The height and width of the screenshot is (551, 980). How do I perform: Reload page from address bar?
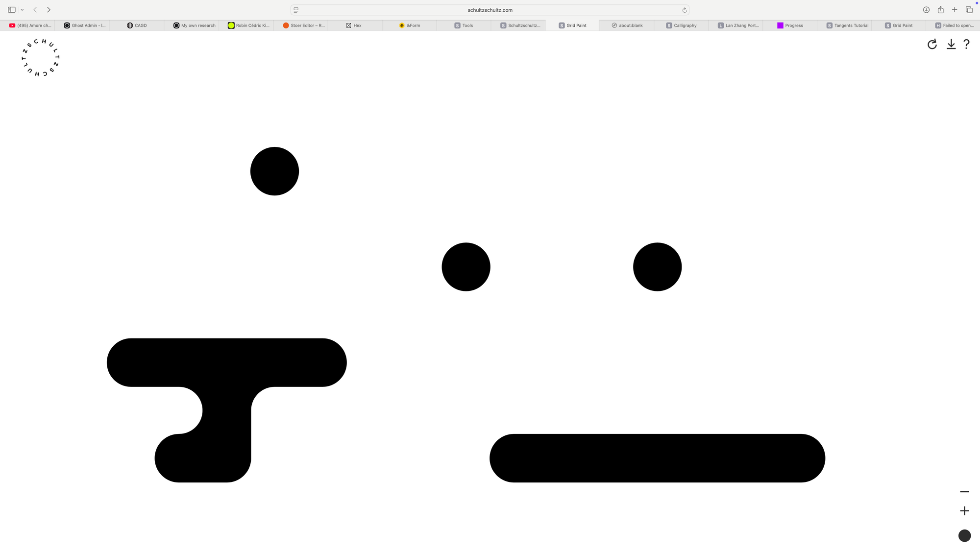coord(685,10)
